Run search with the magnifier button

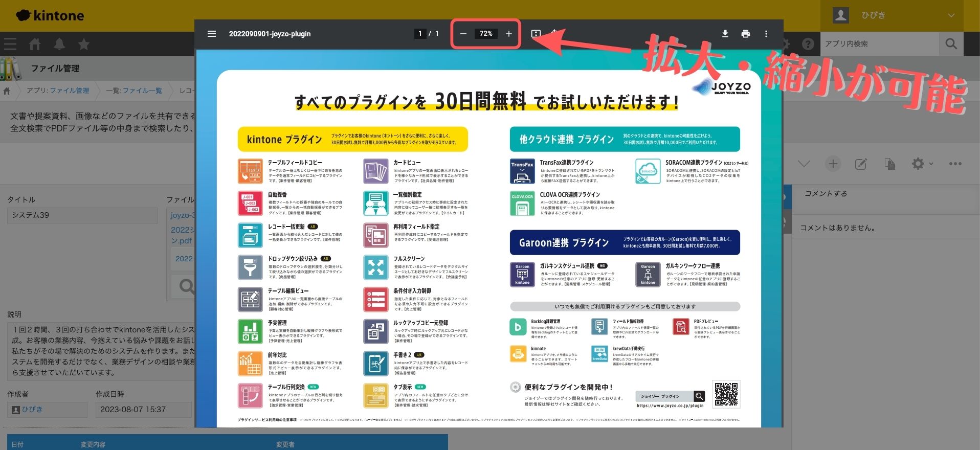(951, 44)
